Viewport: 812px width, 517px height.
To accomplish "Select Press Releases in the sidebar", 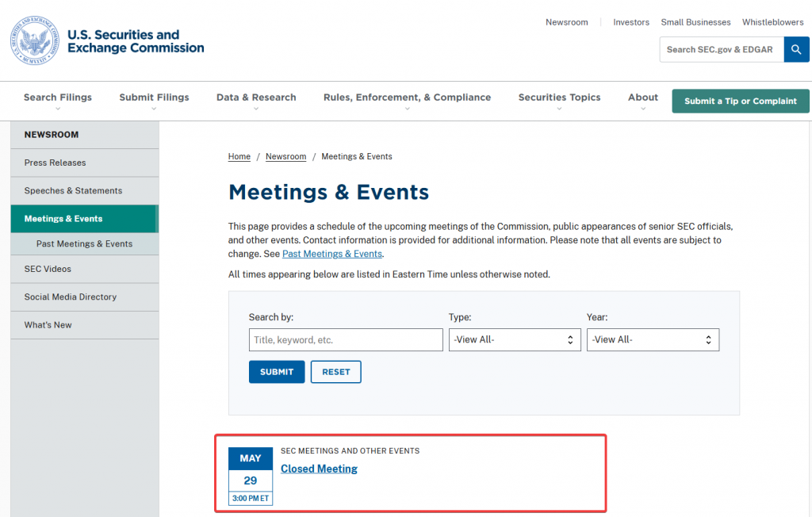I will click(55, 162).
